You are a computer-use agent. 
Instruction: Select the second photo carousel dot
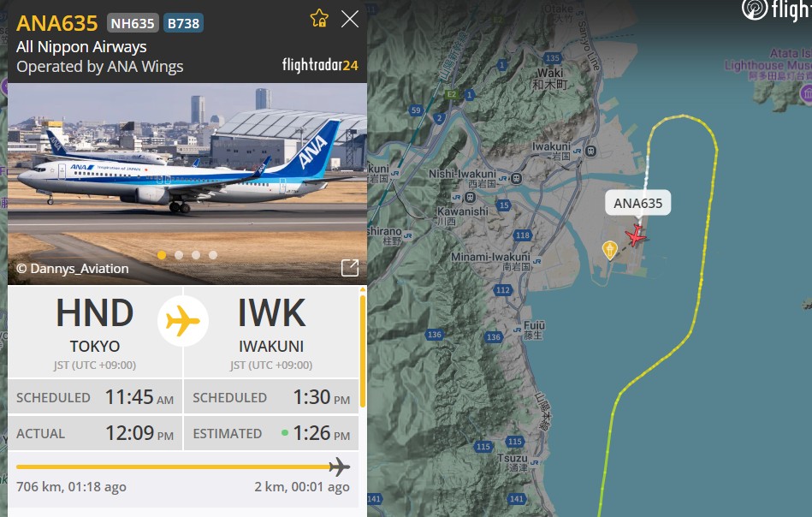pyautogui.click(x=179, y=255)
